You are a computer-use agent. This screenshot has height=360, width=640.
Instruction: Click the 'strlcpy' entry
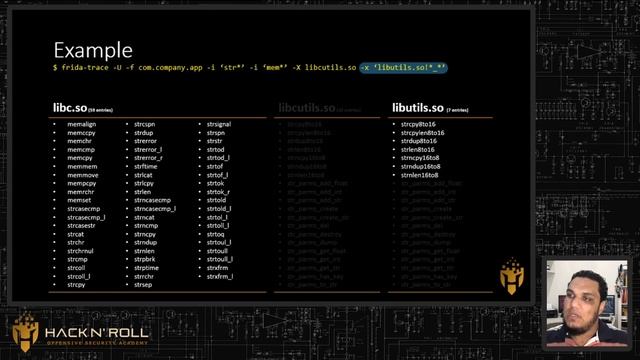pyautogui.click(x=144, y=184)
